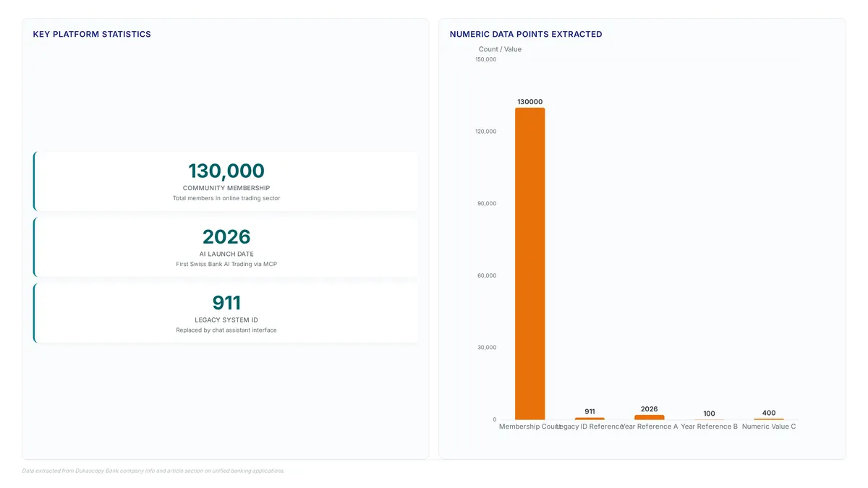
Task: Click the Dukascopy Bank data source footnote
Action: tap(153, 471)
